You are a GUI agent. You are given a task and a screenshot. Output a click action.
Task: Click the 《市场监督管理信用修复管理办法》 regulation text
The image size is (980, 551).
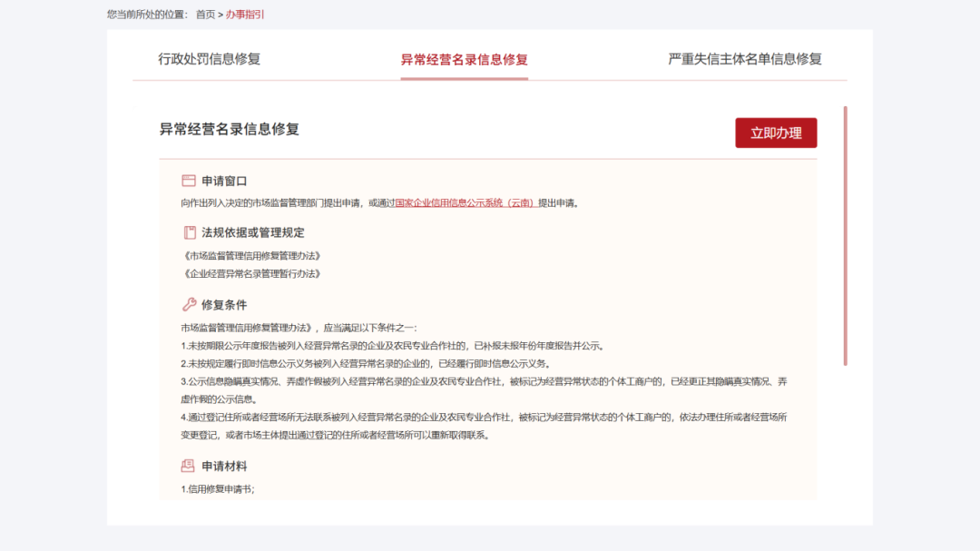point(251,255)
